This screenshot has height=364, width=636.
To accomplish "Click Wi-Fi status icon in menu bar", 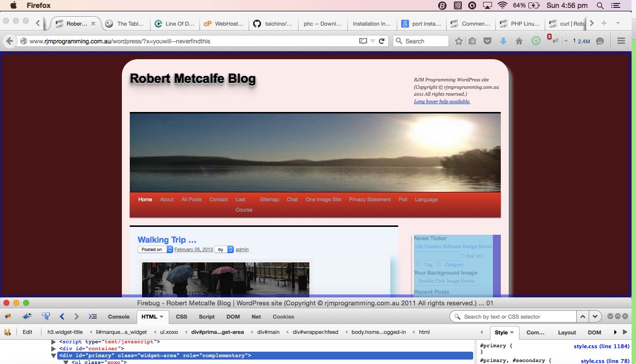I will [x=502, y=5].
